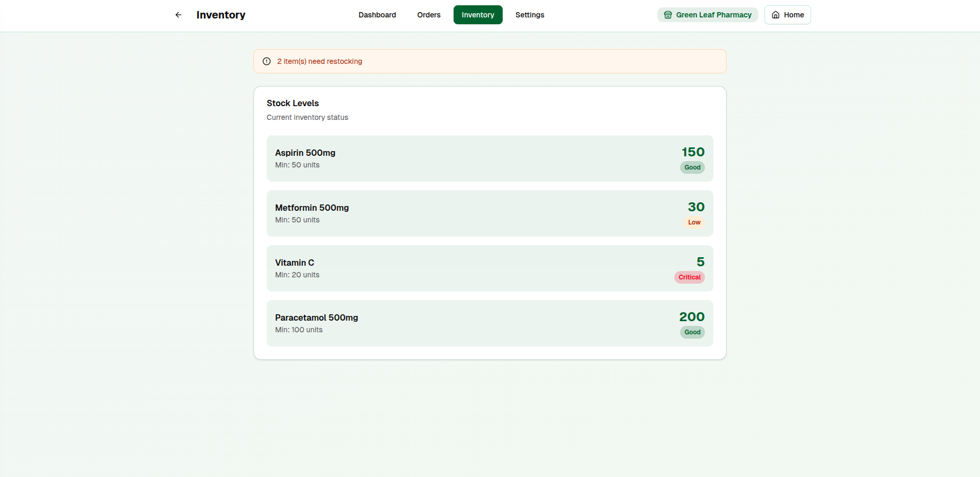Select the Low status badge for Metformin 500mg
The width and height of the screenshot is (980, 477).
tap(694, 222)
